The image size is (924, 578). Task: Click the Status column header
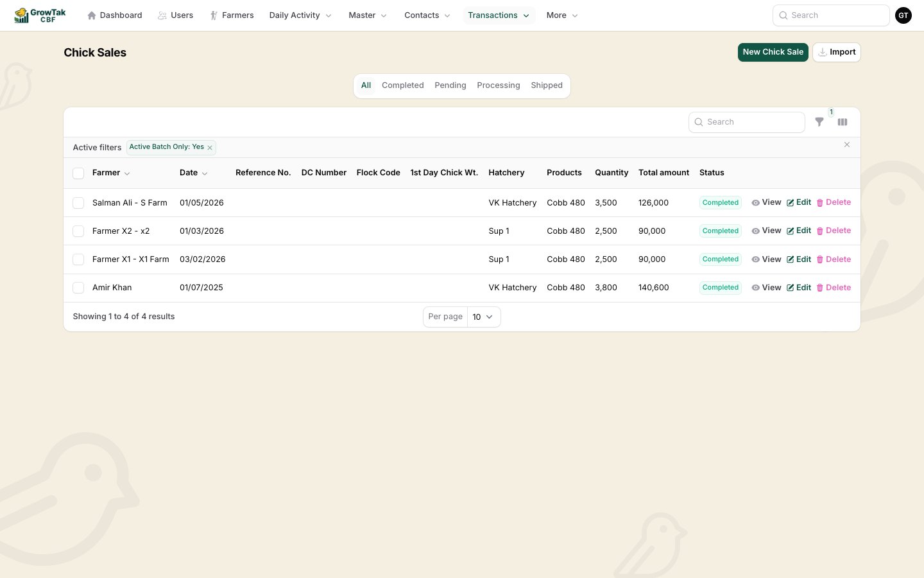coord(712,173)
